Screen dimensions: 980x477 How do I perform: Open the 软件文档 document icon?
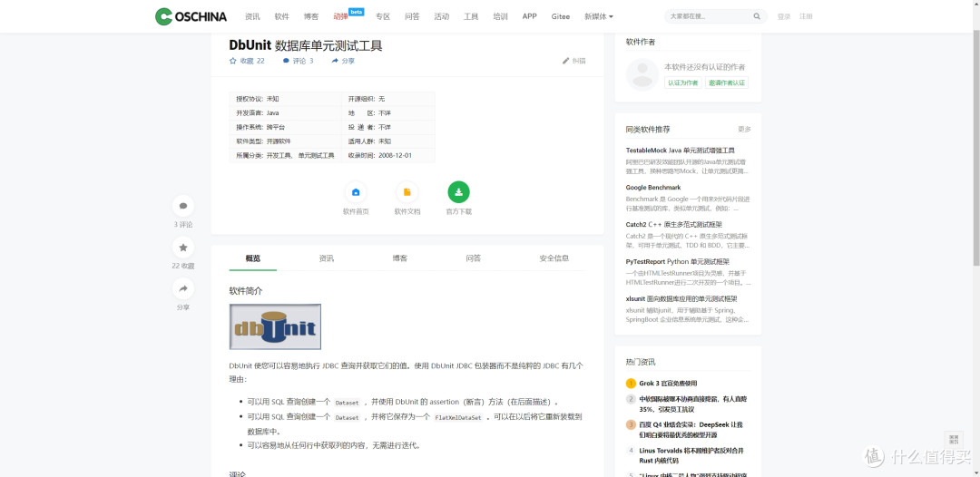(407, 192)
